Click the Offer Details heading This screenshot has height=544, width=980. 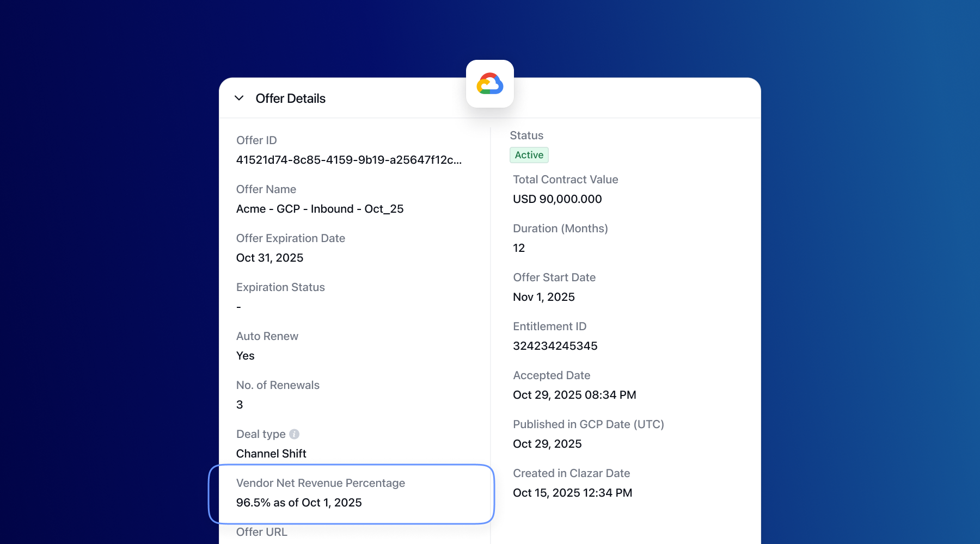click(x=291, y=98)
